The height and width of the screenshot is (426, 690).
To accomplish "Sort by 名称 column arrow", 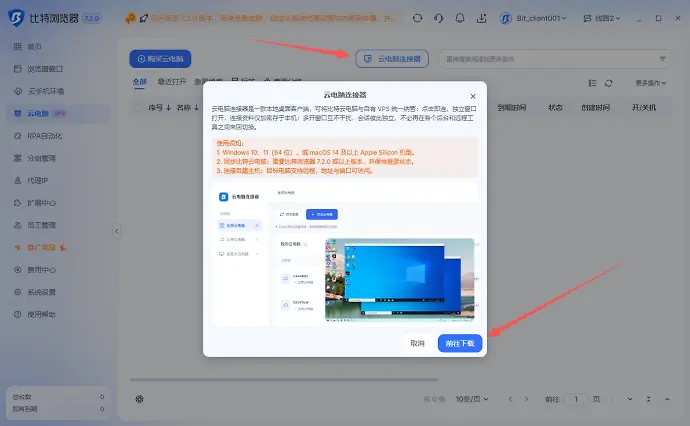I will click(x=196, y=108).
